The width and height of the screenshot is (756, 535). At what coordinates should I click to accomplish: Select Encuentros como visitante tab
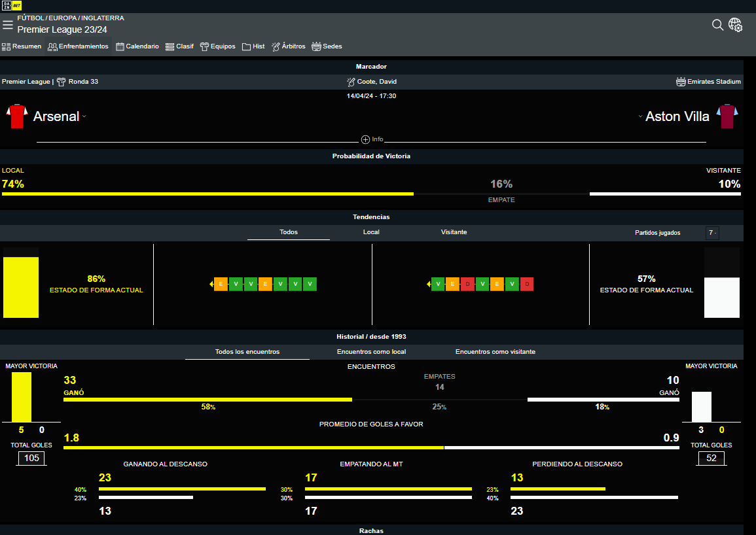coord(495,352)
